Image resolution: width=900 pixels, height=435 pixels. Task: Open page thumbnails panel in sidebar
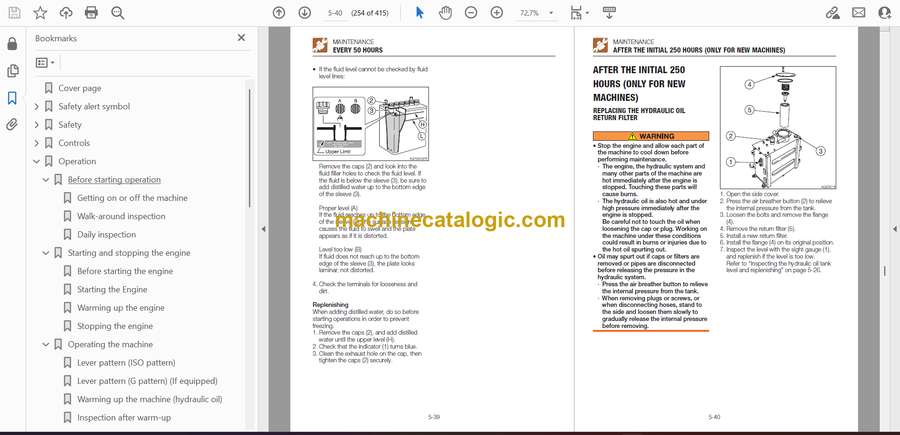click(12, 71)
